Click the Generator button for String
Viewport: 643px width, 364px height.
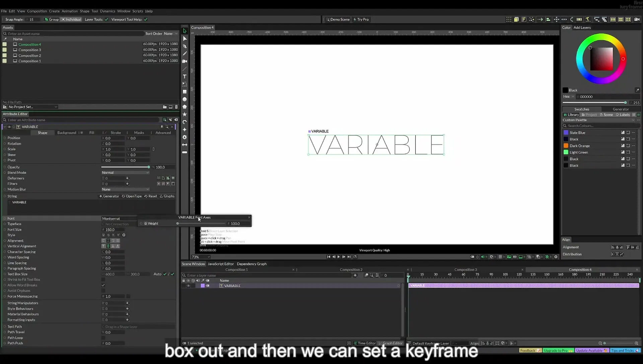(109, 196)
